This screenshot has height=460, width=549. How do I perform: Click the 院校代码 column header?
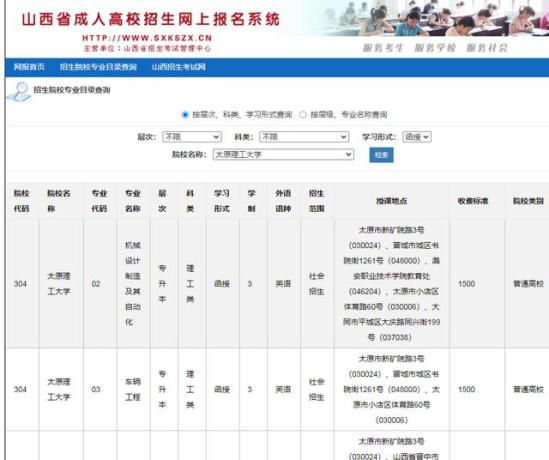click(21, 201)
